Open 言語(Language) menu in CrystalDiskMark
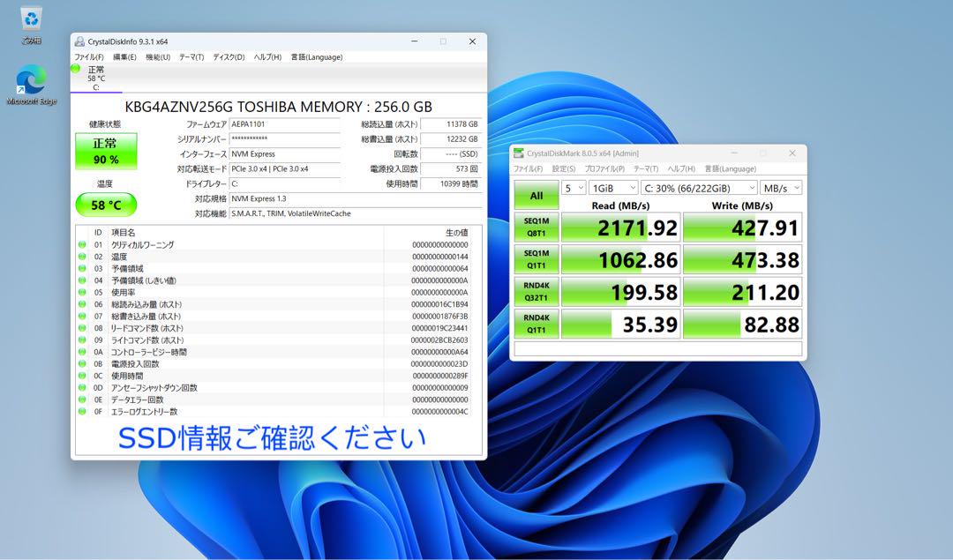953x560 pixels. coord(731,168)
